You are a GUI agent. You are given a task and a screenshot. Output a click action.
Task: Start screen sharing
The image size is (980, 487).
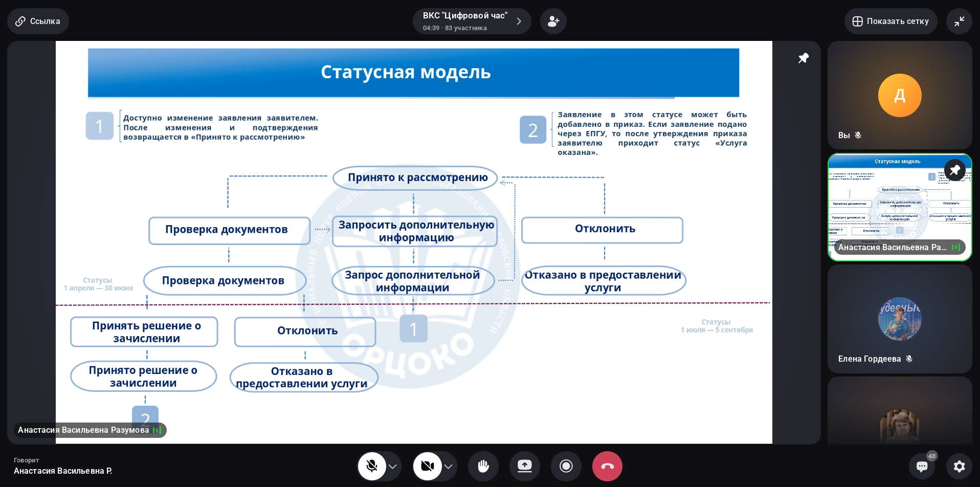tap(525, 466)
